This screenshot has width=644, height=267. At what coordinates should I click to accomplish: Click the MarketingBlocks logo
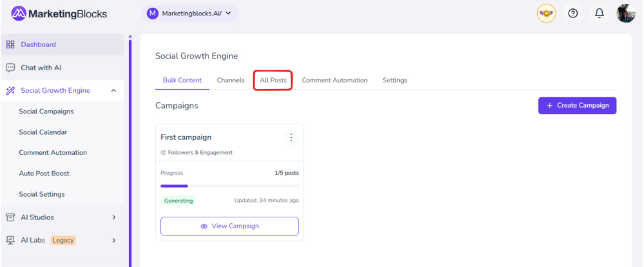point(59,14)
